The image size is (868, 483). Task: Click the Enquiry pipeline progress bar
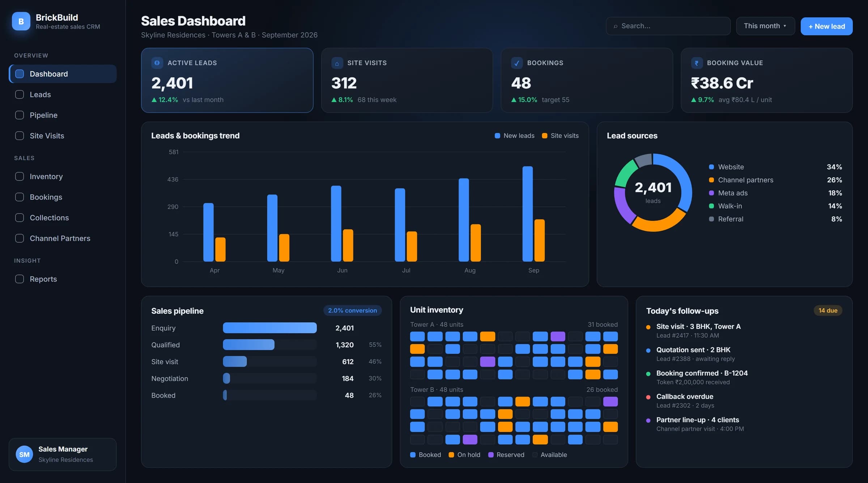[270, 328]
